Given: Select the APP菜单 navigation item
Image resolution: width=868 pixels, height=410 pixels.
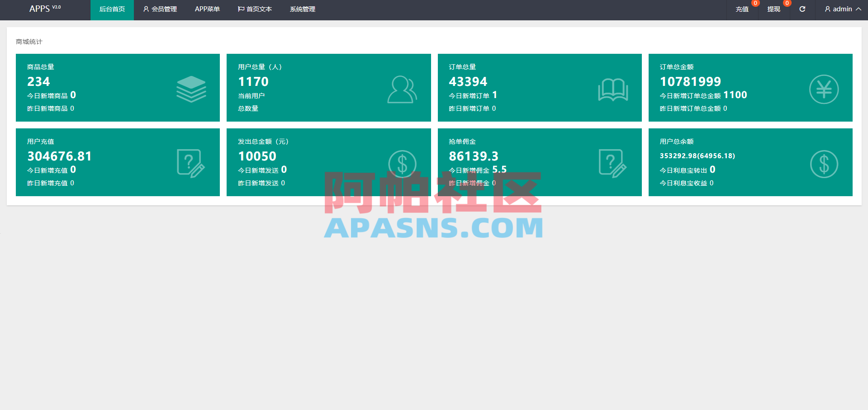Looking at the screenshot, I should click(x=207, y=9).
